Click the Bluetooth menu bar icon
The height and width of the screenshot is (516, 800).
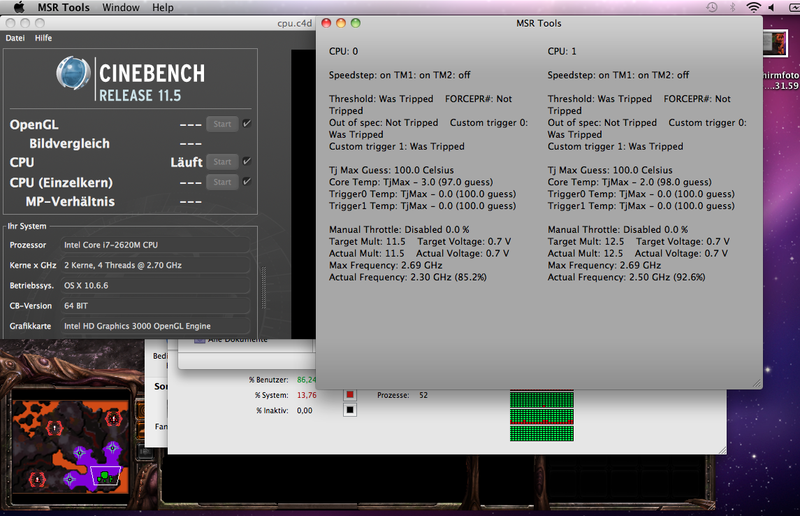click(x=733, y=7)
